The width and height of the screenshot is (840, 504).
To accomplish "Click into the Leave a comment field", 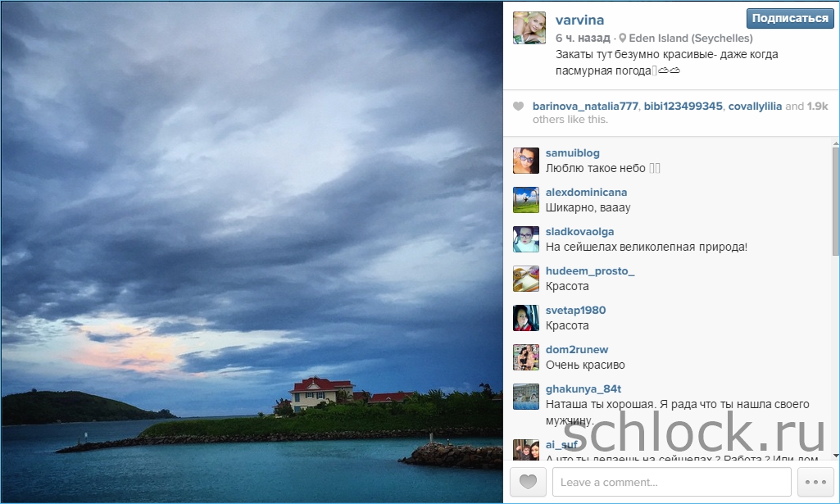I will (672, 482).
